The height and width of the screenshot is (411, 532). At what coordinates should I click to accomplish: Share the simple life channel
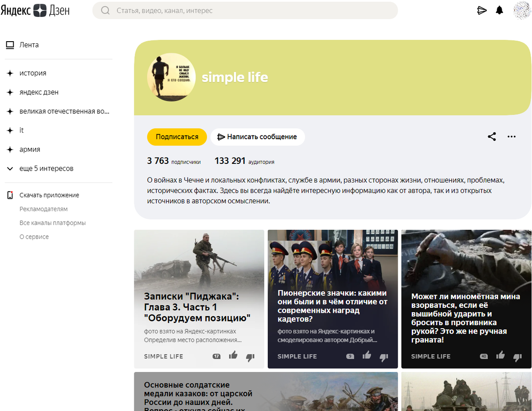(x=492, y=136)
